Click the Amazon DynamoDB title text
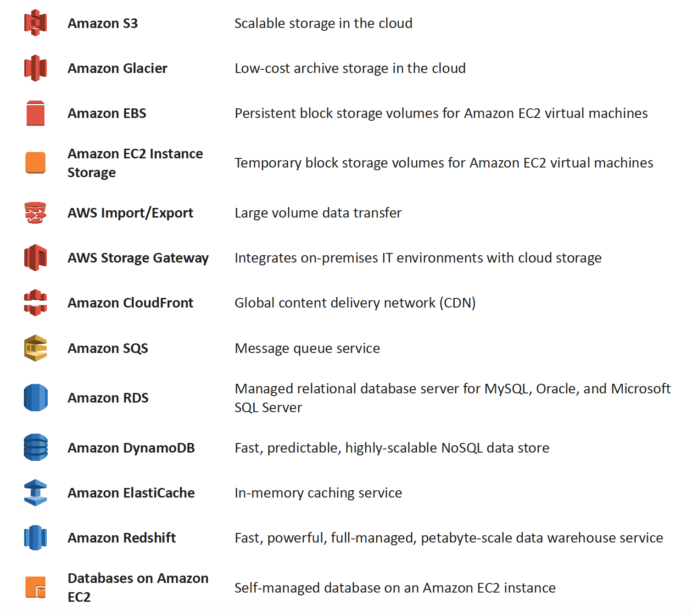Image resolution: width=692 pixels, height=616 pixels. (131, 448)
